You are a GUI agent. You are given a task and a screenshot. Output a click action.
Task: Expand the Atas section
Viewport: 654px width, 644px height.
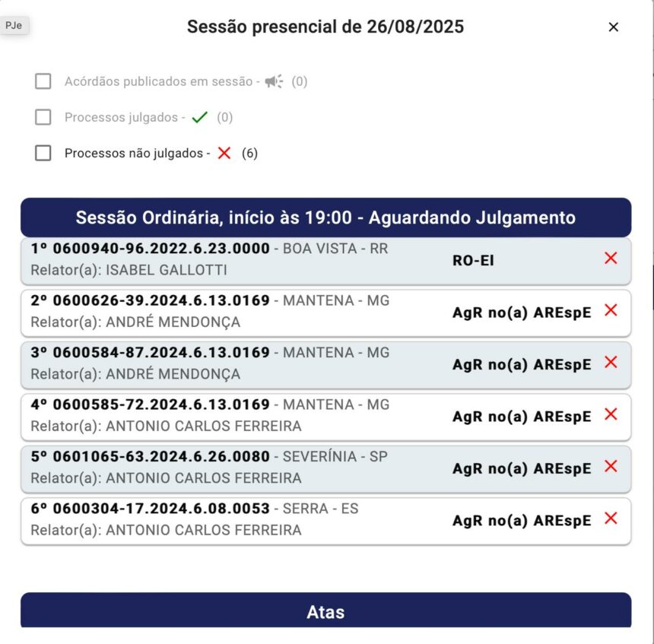327,611
